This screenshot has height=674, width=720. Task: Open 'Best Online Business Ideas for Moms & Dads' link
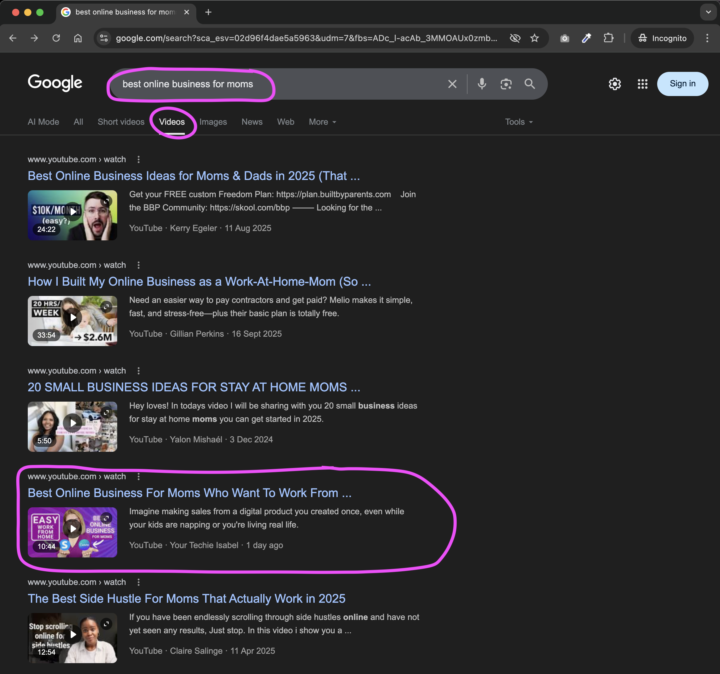(194, 176)
